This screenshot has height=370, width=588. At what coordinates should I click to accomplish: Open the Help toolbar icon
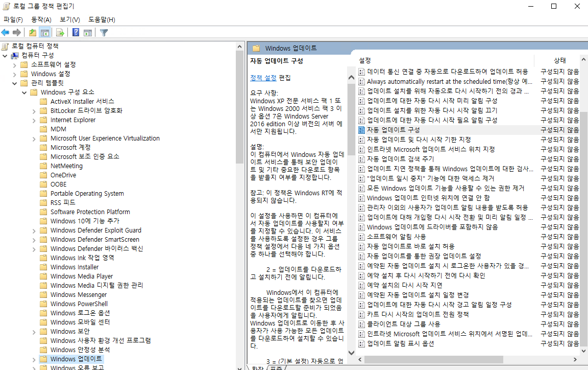tap(76, 33)
